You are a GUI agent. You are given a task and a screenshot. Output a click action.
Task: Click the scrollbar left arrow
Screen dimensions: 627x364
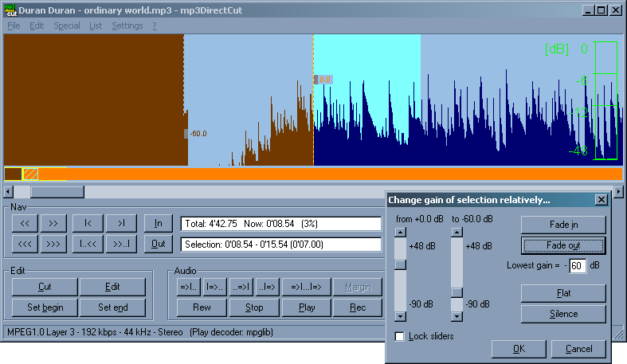pos(9,192)
